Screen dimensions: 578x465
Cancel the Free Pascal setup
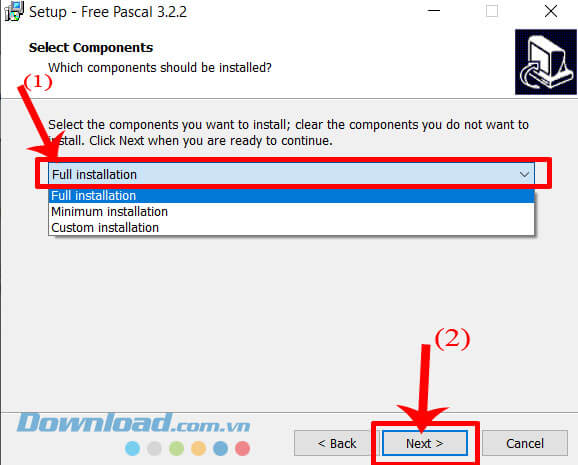[525, 443]
